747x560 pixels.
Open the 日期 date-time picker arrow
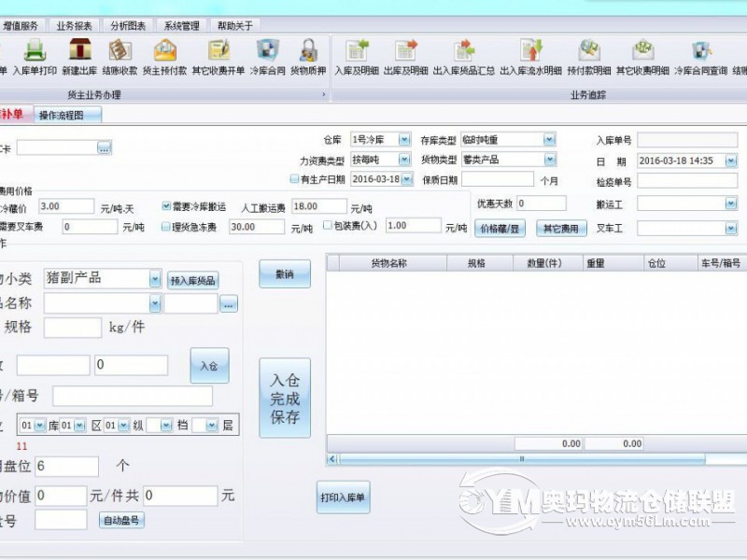731,161
